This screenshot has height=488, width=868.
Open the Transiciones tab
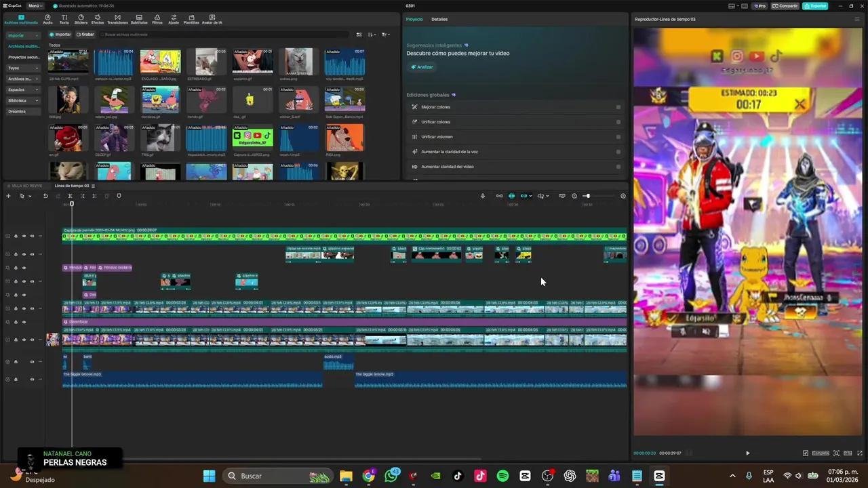pos(117,19)
